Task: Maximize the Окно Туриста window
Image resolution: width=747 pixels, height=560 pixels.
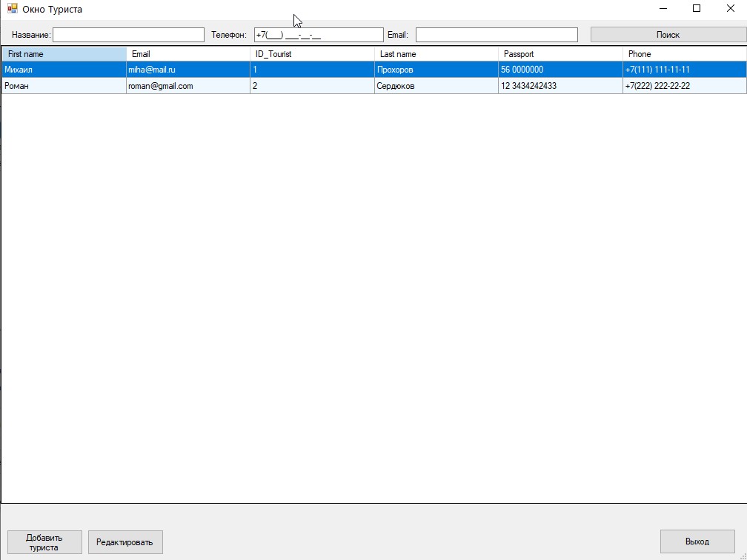Action: pos(697,9)
